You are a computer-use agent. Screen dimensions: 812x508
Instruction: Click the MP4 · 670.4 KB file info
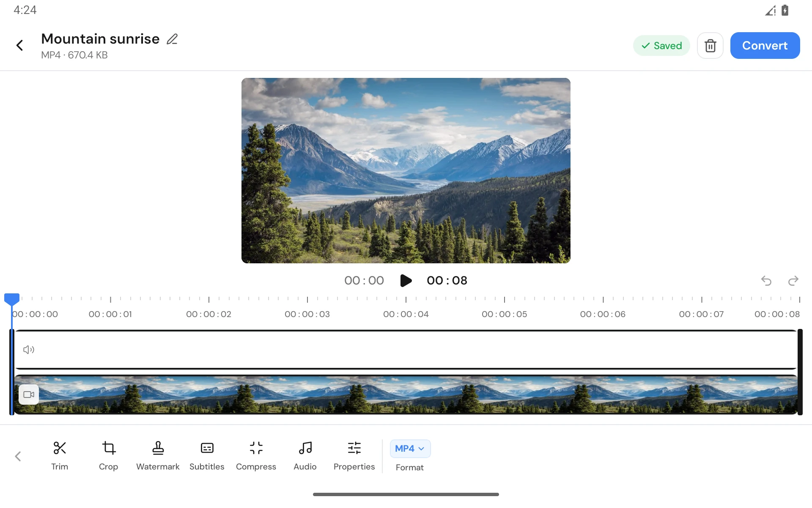point(74,55)
